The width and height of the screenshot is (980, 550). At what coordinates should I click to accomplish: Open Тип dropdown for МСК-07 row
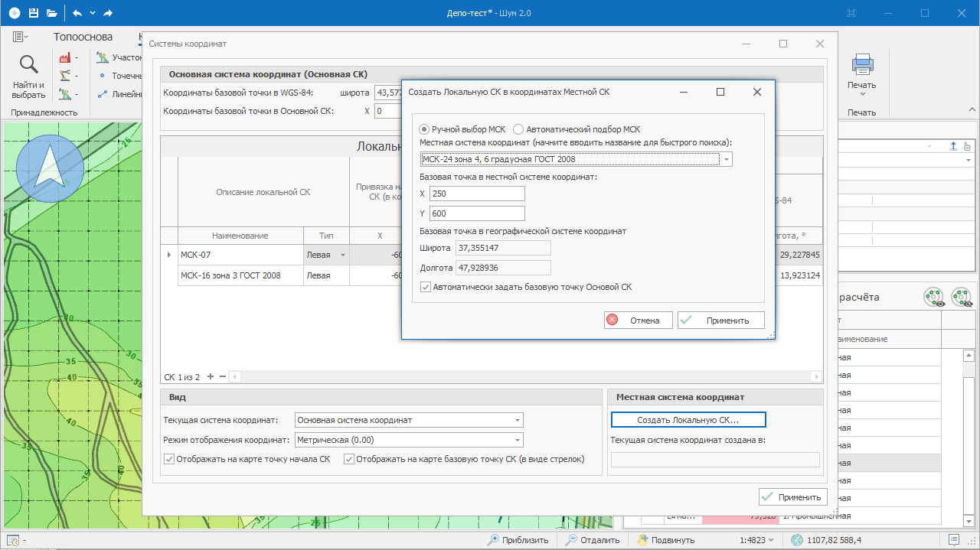coord(342,255)
